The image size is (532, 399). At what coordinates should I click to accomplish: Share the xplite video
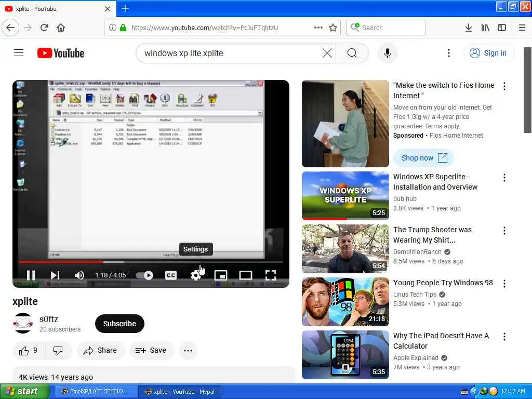(100, 351)
